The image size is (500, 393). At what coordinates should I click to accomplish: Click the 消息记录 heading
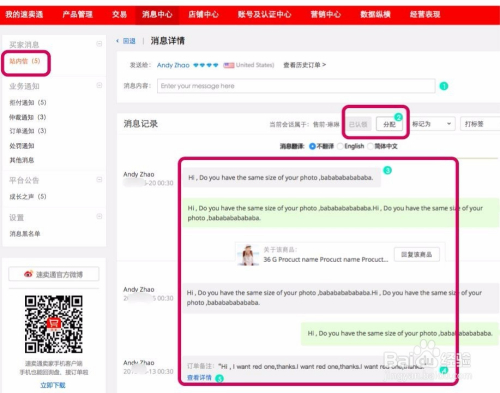click(x=140, y=124)
